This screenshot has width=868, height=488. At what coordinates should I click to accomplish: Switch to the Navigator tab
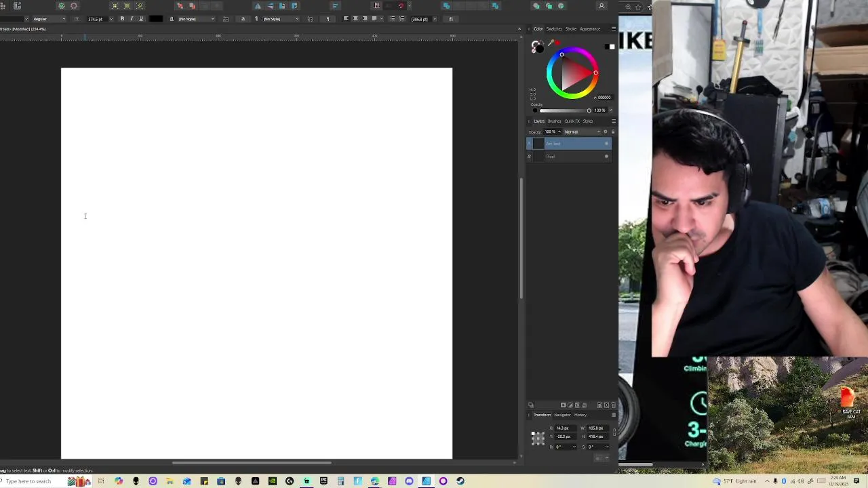(562, 415)
